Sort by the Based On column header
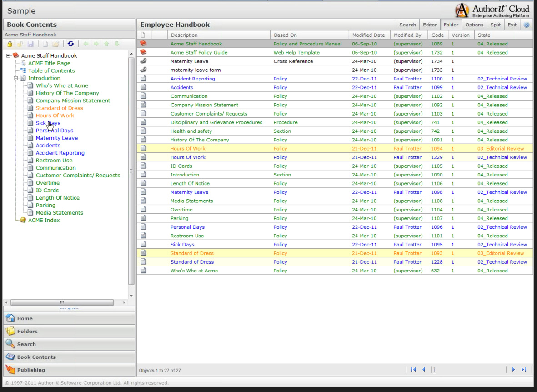The height and width of the screenshot is (392, 537). click(x=310, y=35)
